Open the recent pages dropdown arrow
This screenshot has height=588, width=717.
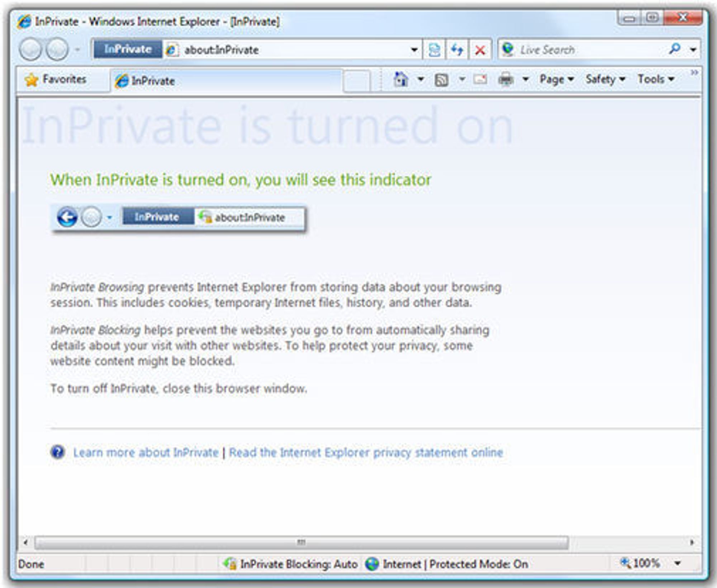tap(77, 49)
